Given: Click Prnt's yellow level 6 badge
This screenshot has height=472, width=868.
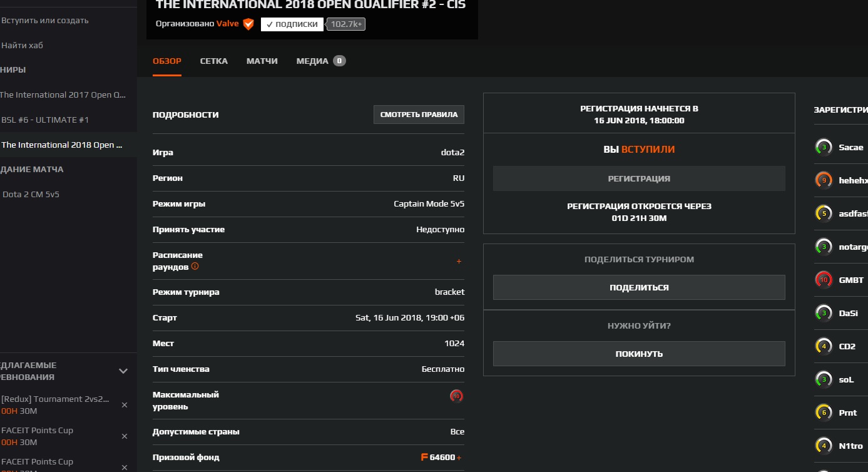Looking at the screenshot, I should 824,413.
